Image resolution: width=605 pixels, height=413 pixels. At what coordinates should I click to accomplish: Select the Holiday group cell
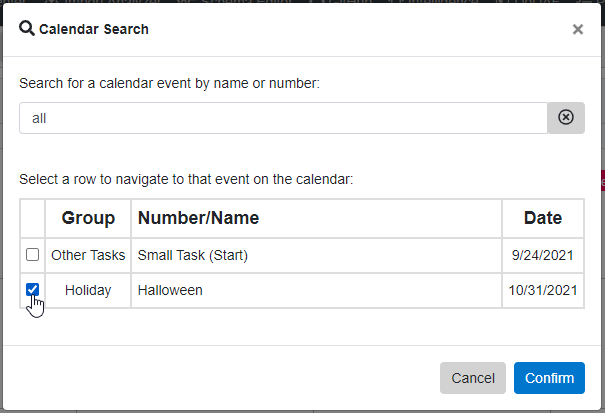(x=88, y=290)
